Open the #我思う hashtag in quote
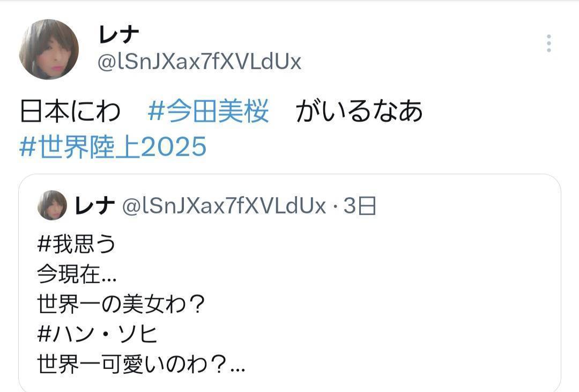 click(x=77, y=244)
